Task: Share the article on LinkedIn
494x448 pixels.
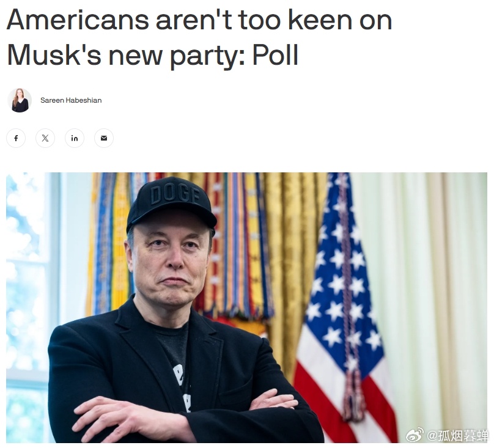Action: pyautogui.click(x=75, y=138)
